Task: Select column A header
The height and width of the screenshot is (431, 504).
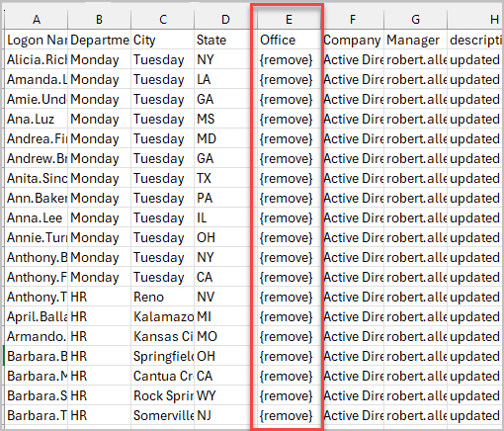Action: pos(37,20)
